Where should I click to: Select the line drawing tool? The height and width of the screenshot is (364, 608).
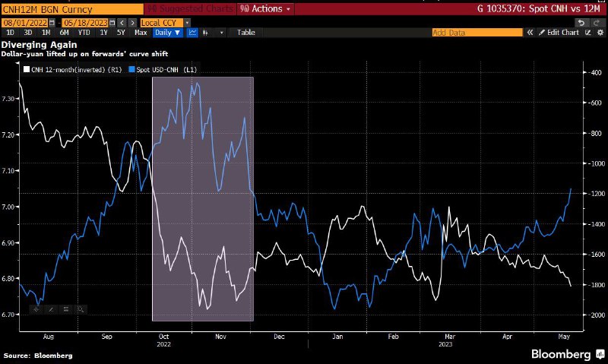tap(51, 309)
